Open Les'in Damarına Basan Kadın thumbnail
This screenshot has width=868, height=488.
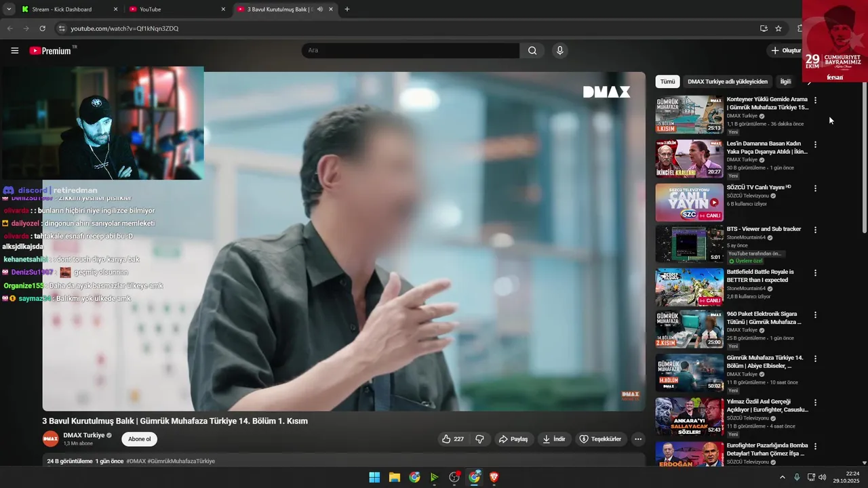689,159
